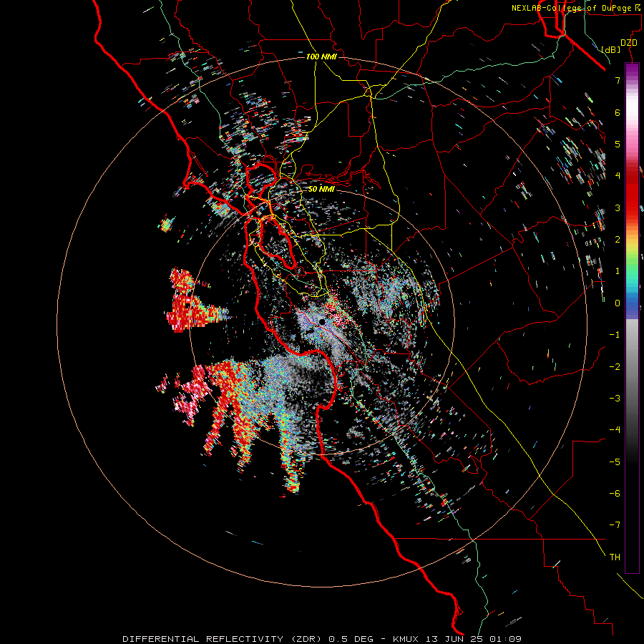
Task: Click the "-1" tick label on color scale
Action: pyautogui.click(x=615, y=335)
